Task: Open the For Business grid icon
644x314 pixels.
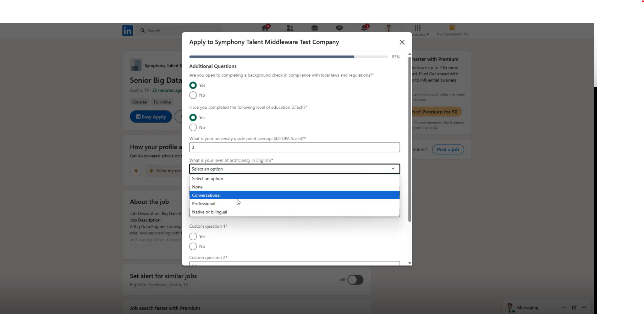Action: (x=418, y=28)
